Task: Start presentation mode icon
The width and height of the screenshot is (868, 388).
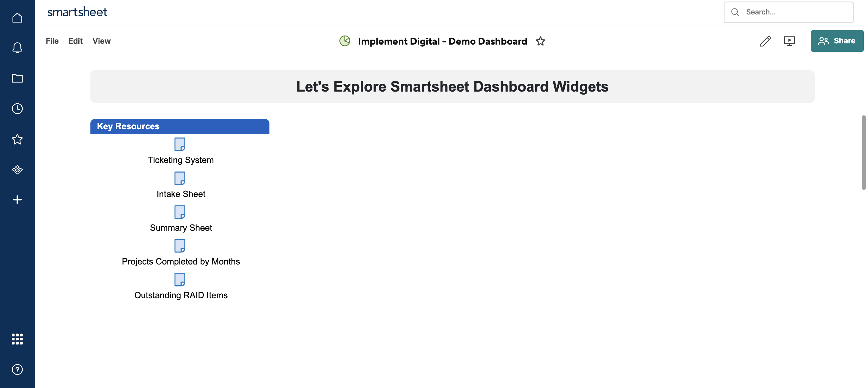Action: 789,41
